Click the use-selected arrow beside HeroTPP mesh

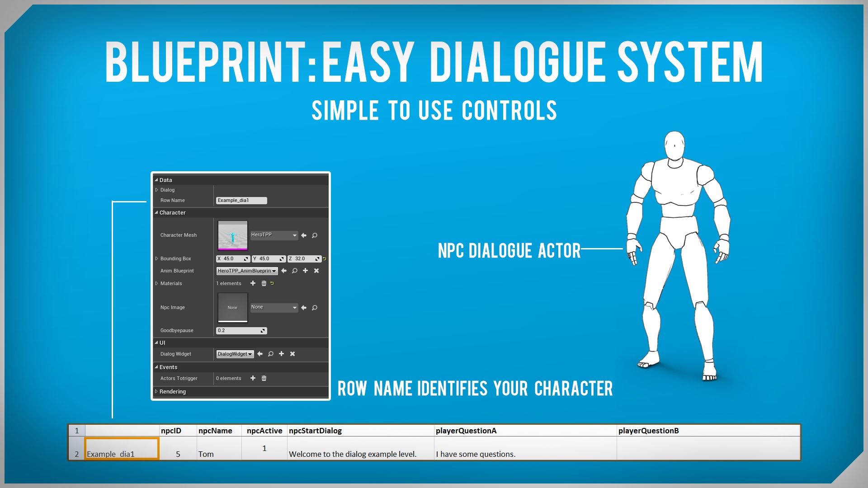coord(304,235)
